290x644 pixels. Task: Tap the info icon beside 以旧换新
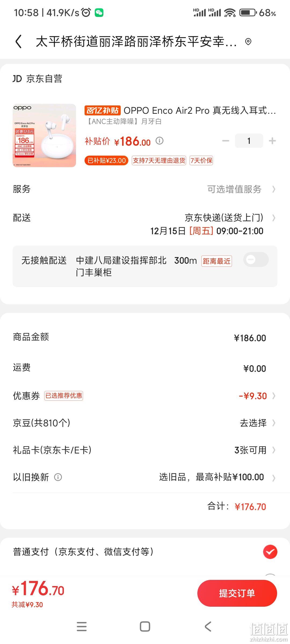coord(58,477)
